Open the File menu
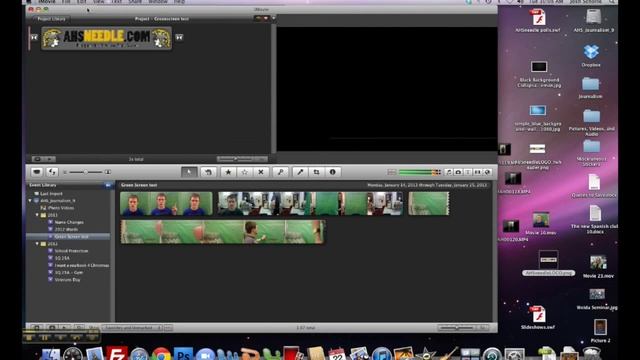The height and width of the screenshot is (360, 640). [x=66, y=2]
